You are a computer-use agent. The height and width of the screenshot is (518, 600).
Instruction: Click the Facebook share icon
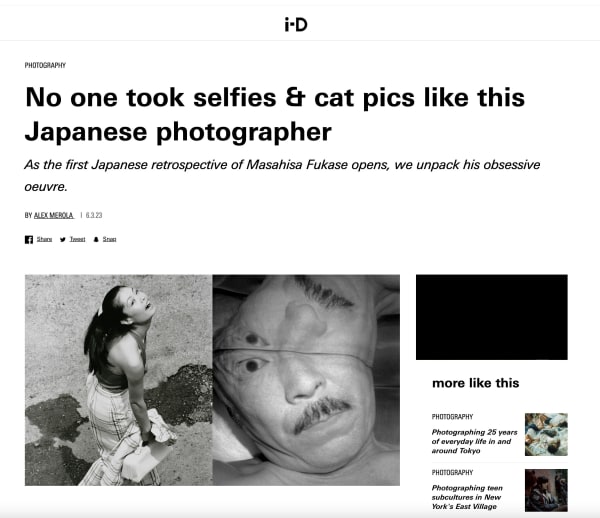tap(29, 239)
